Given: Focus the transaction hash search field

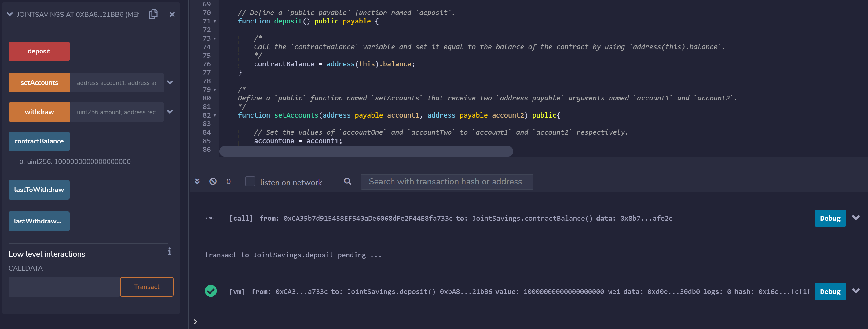Looking at the screenshot, I should [447, 182].
